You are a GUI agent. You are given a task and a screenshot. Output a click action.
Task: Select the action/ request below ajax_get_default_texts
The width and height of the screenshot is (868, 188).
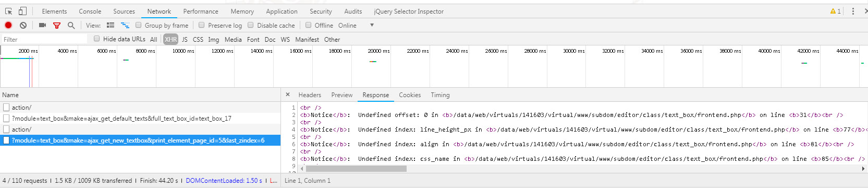(x=140, y=129)
